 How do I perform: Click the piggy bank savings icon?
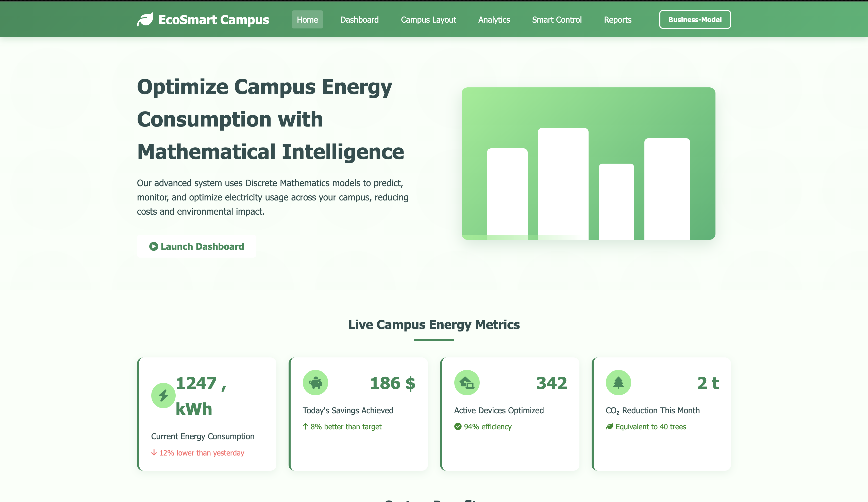[x=315, y=383]
